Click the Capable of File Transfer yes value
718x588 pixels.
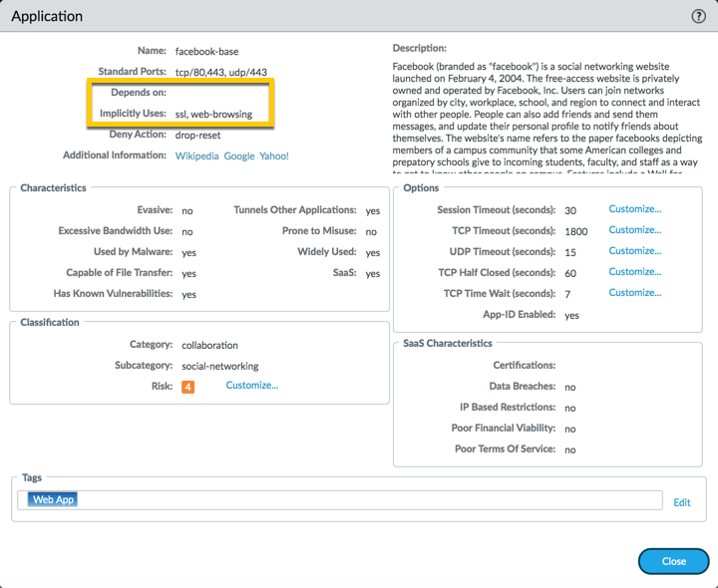tap(188, 274)
